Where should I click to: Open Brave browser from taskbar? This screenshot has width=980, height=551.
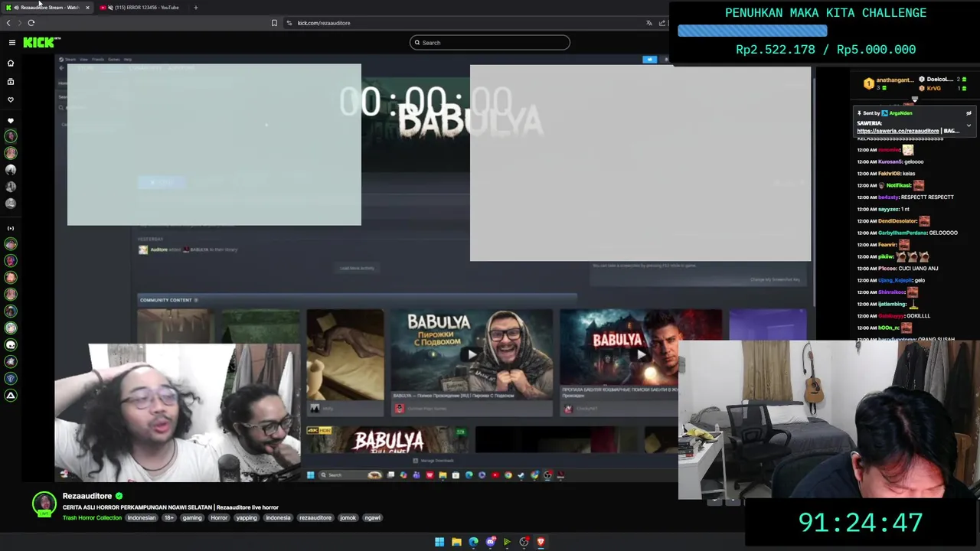[541, 542]
